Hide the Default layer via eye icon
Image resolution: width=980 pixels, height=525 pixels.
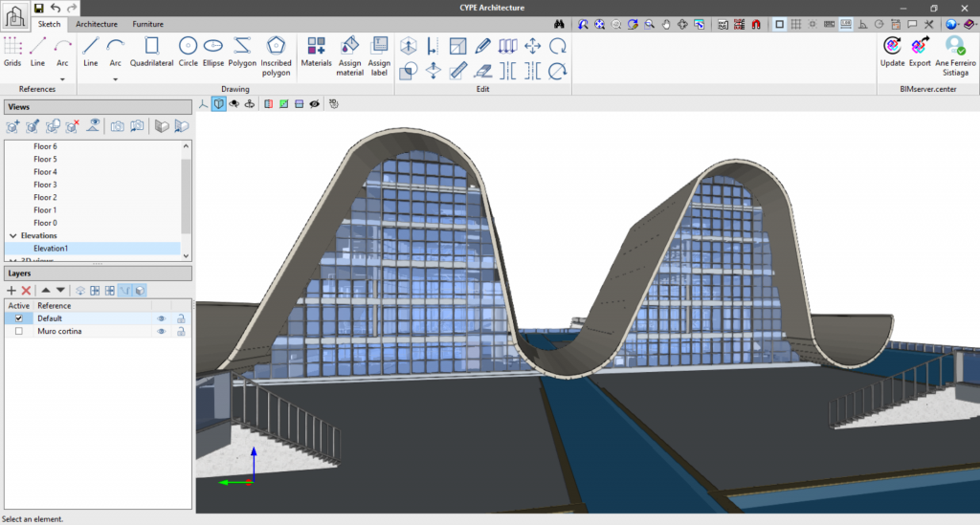click(x=161, y=318)
